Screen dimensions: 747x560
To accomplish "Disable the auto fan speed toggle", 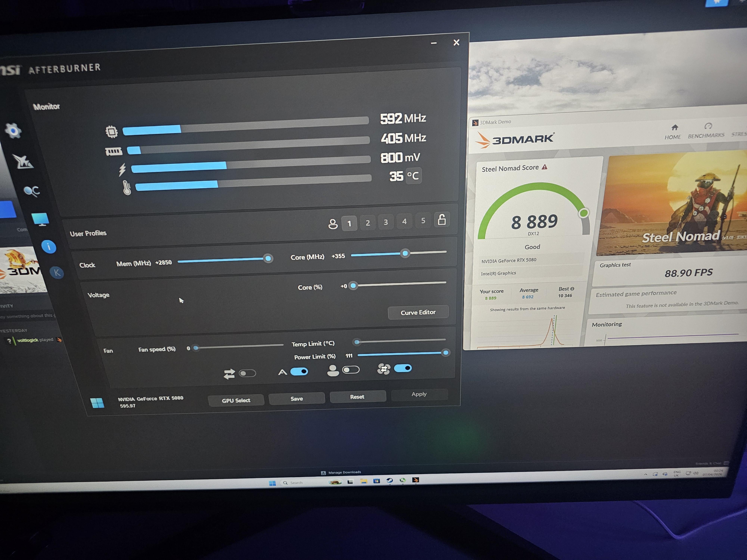I will point(299,371).
